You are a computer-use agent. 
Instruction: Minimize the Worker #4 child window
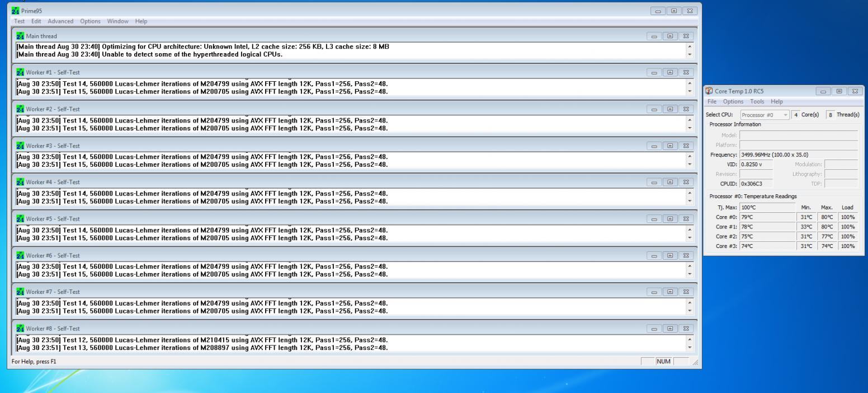(654, 182)
